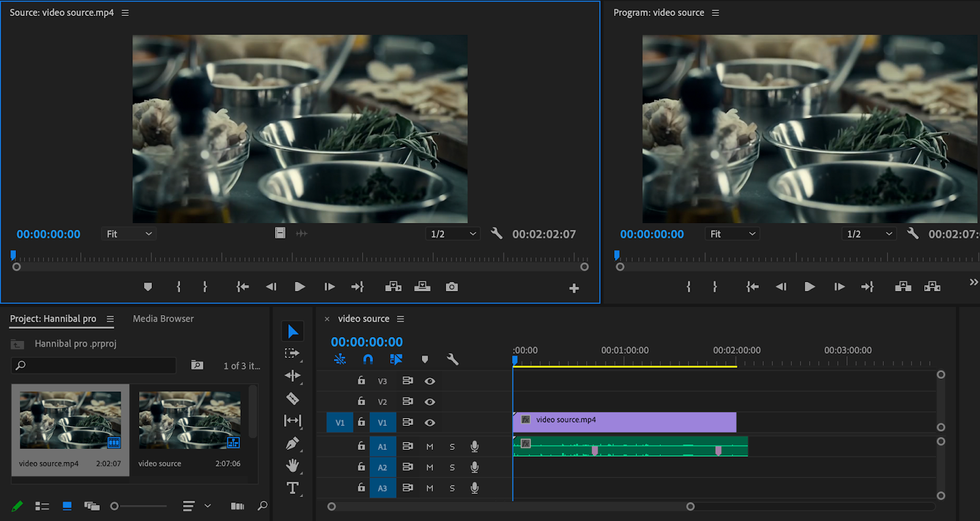The image size is (980, 521).
Task: Open Source monitor Fit zoom dropdown
Action: pos(129,234)
